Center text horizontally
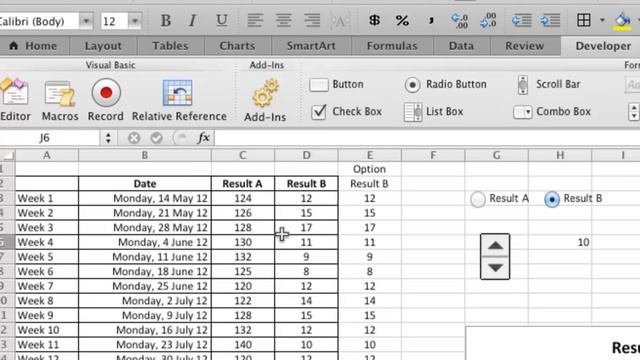 point(284,20)
